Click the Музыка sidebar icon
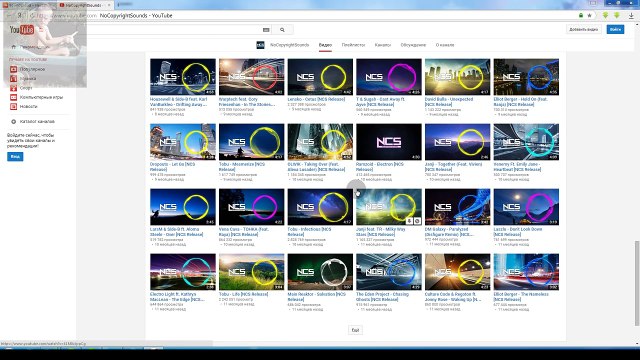Screen dimensions: 640x360 [13, 78]
